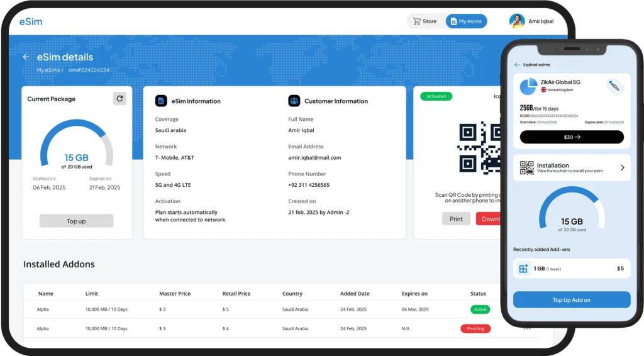The image size is (644, 356).
Task: Click the My eSims breadcrumb link
Action: pyautogui.click(x=48, y=70)
